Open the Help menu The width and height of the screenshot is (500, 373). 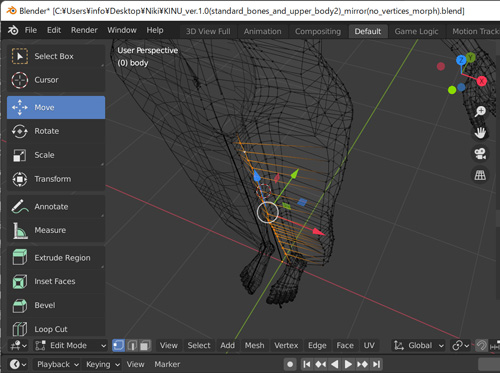tap(155, 30)
